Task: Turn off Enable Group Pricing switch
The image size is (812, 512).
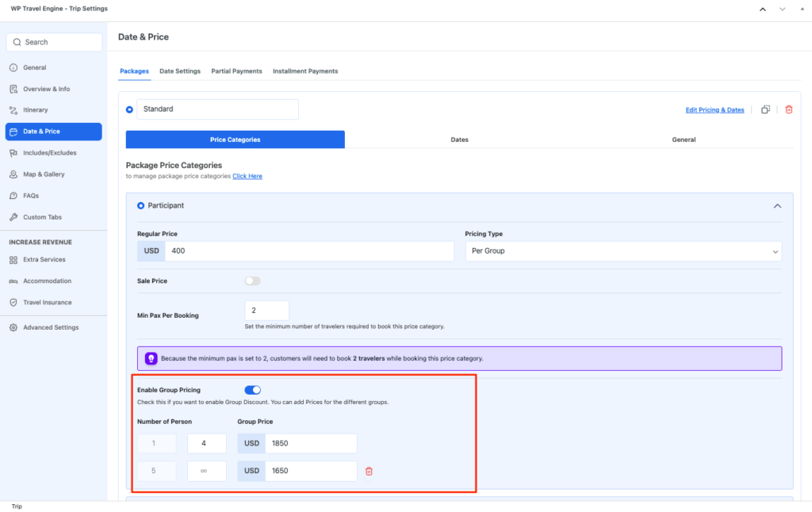Action: [253, 390]
